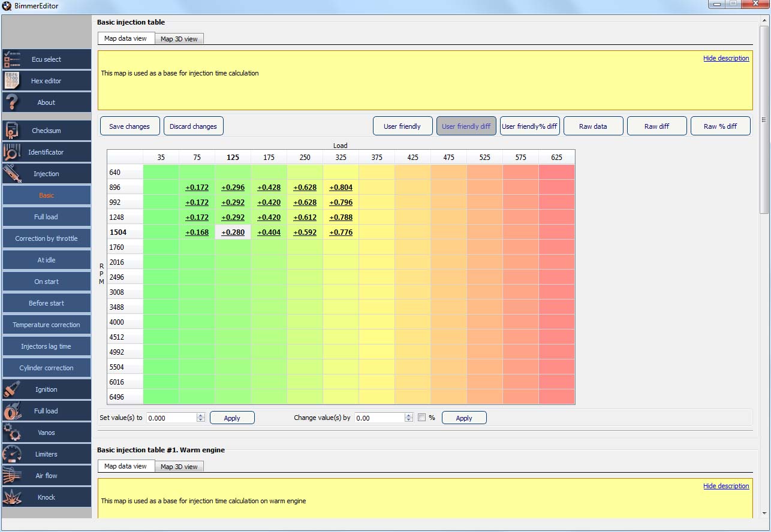Click Load column header 125

point(233,158)
